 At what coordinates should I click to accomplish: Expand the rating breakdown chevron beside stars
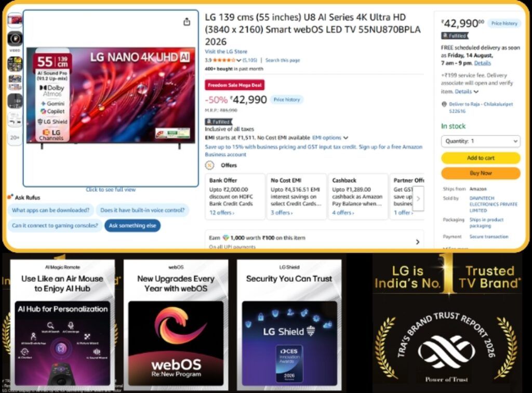click(x=239, y=60)
